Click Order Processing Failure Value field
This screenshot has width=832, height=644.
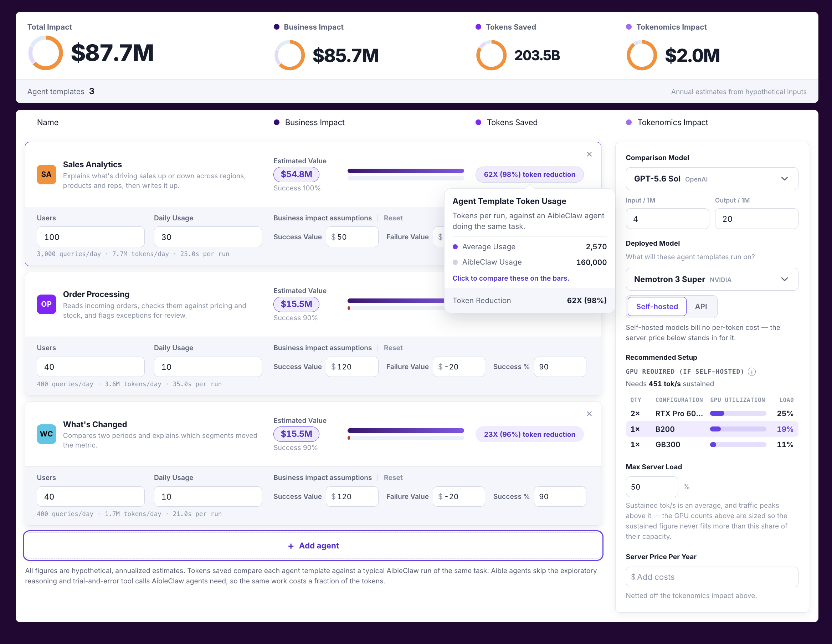click(x=459, y=367)
